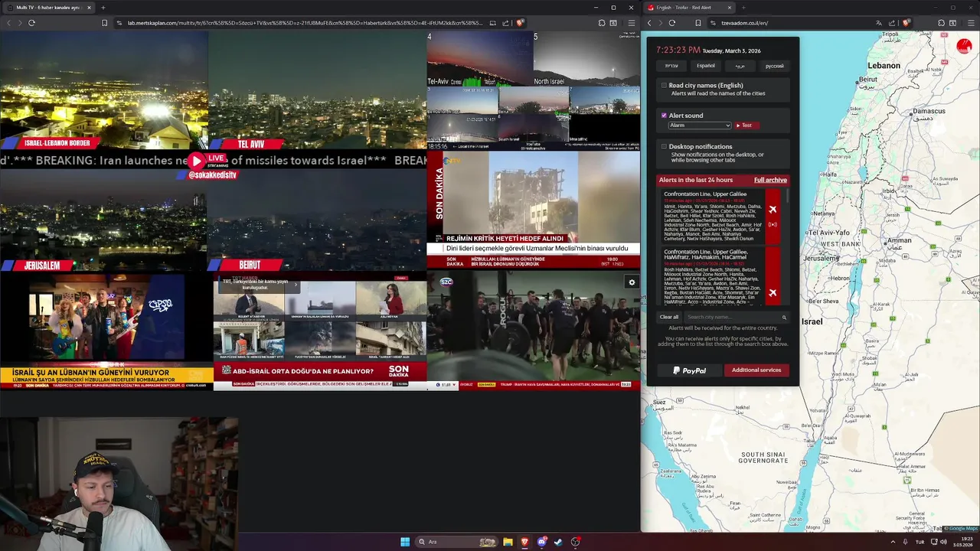980x551 pixels.
Task: Open OBS Studio from the taskbar
Action: click(x=576, y=542)
